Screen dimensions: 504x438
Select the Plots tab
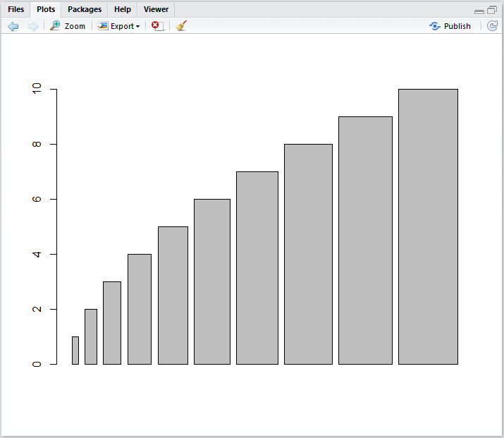pyautogui.click(x=46, y=9)
